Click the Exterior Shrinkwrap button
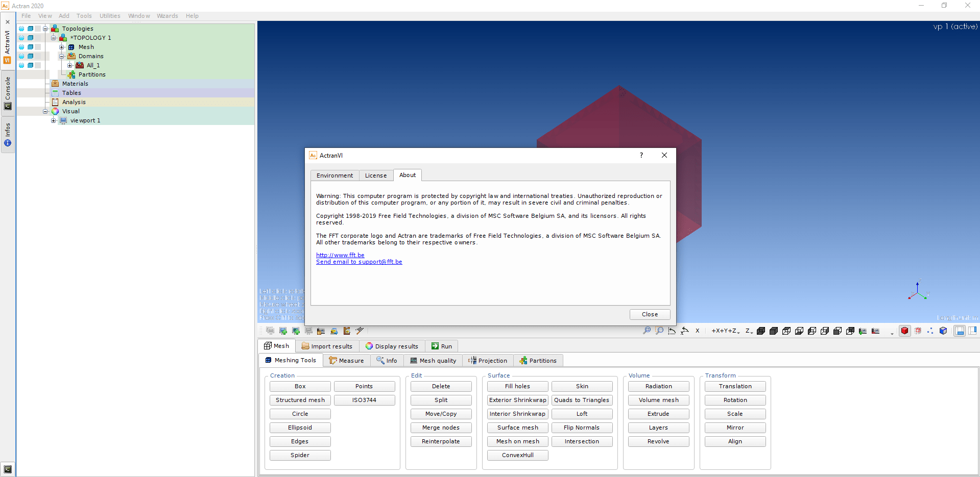Image resolution: width=980 pixels, height=477 pixels. pos(518,400)
